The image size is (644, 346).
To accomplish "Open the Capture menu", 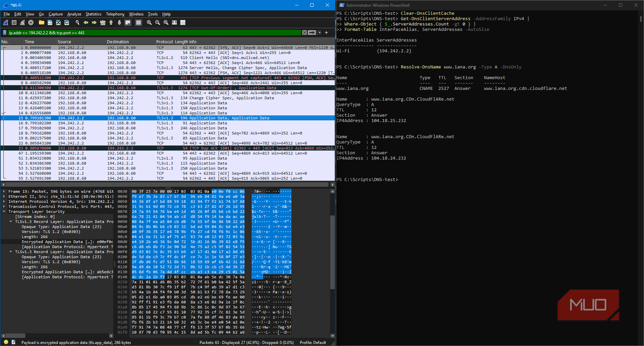I will click(x=55, y=14).
